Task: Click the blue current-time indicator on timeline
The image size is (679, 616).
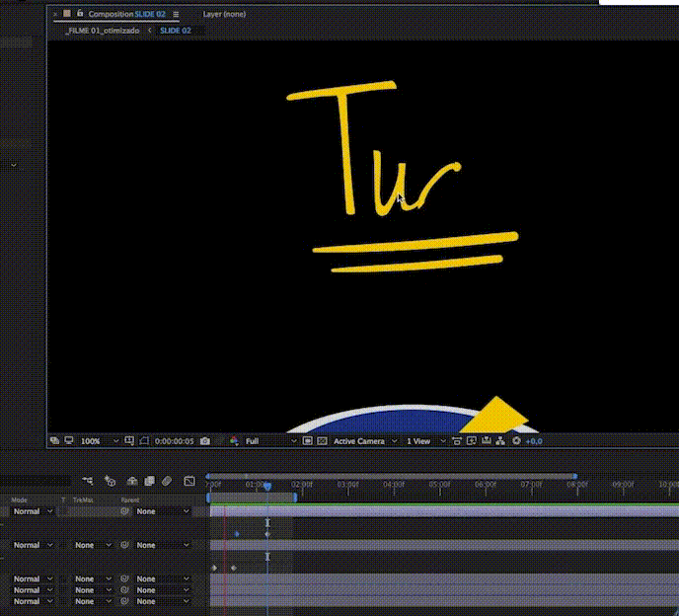Action: (267, 486)
